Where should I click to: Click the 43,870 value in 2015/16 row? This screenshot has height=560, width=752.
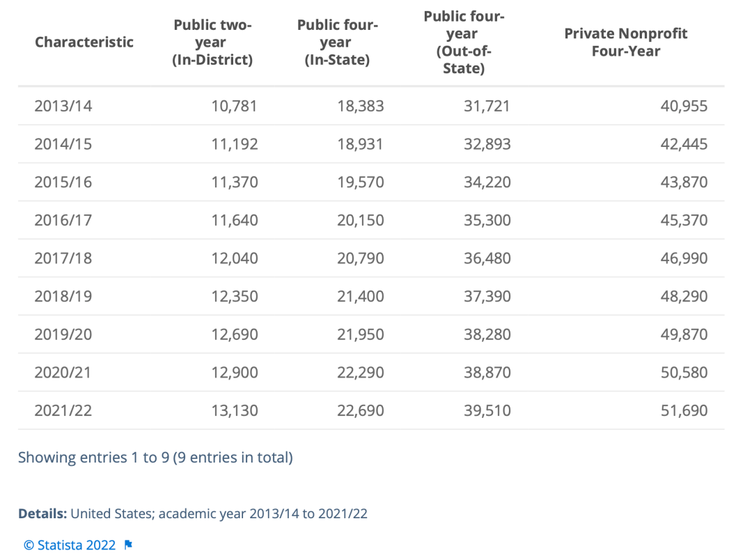pyautogui.click(x=684, y=182)
